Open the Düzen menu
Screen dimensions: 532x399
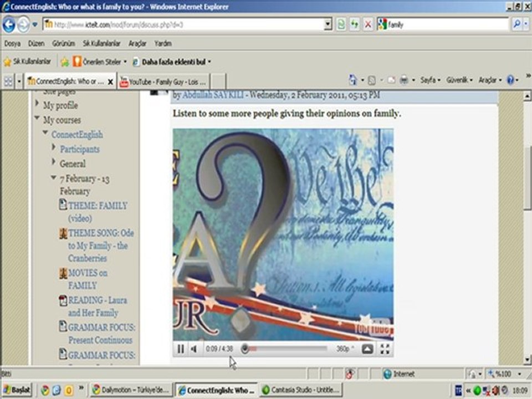tap(36, 43)
